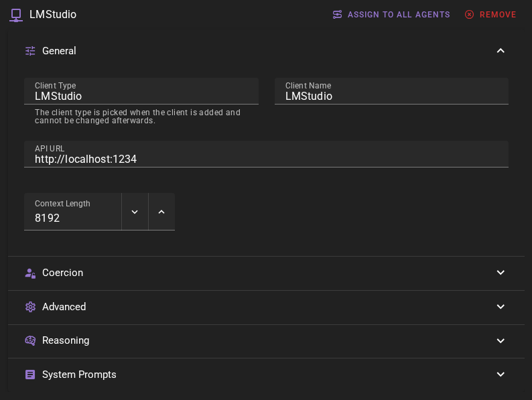Edit the Client Name field

point(391,91)
